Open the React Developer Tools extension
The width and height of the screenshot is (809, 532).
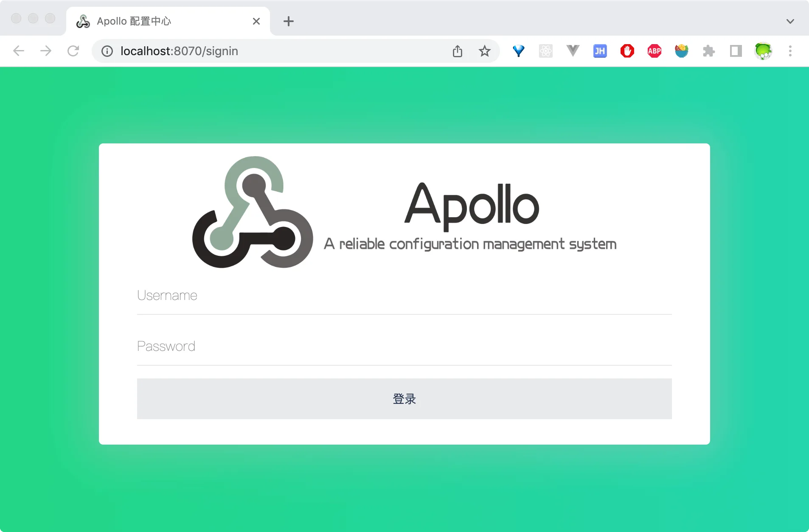pos(546,51)
